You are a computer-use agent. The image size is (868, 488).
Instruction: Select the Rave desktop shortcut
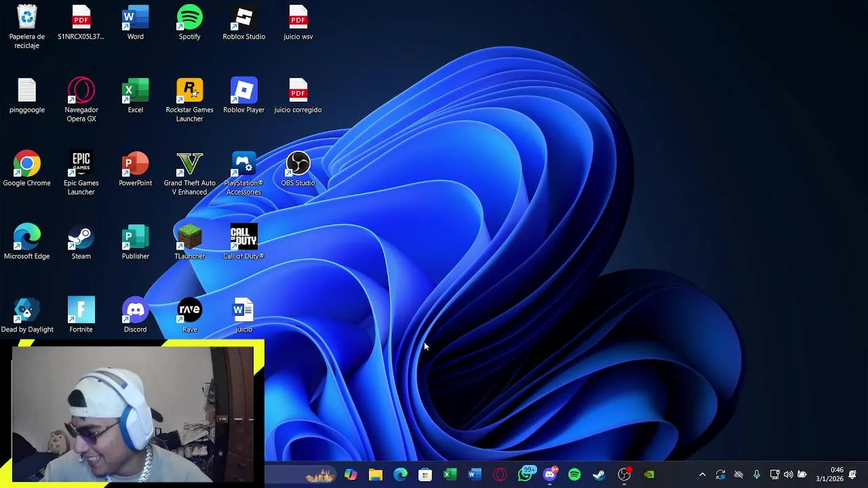(190, 314)
